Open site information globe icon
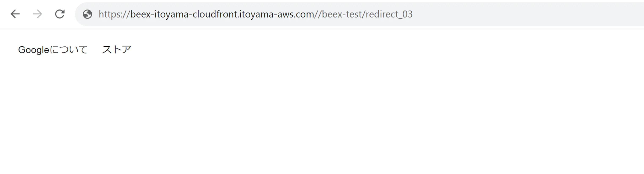Viewport: 644px width, 174px height. [88, 14]
